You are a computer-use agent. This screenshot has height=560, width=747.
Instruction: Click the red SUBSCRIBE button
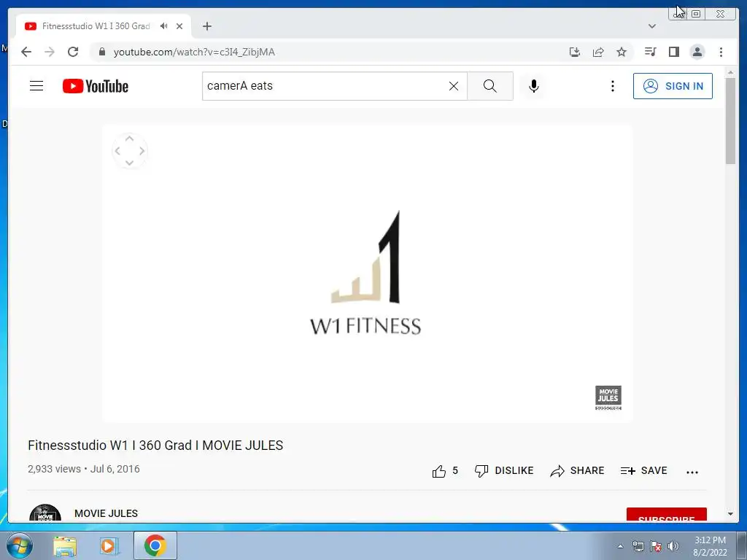click(667, 516)
